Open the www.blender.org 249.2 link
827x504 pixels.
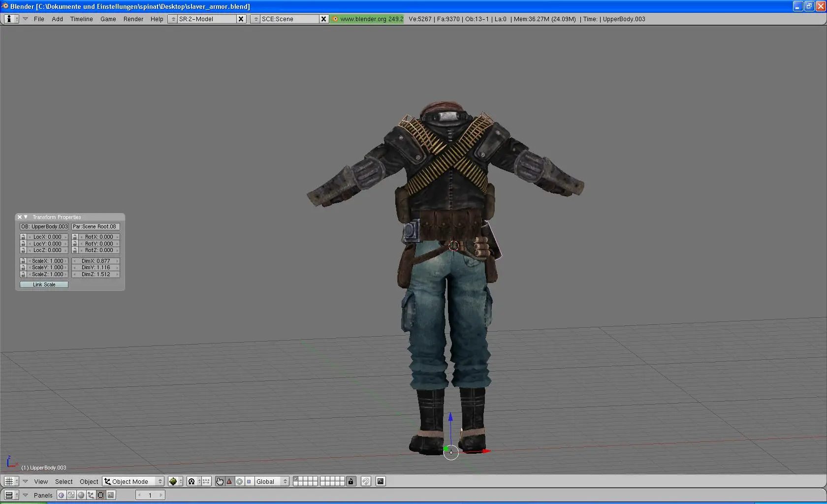click(367, 19)
